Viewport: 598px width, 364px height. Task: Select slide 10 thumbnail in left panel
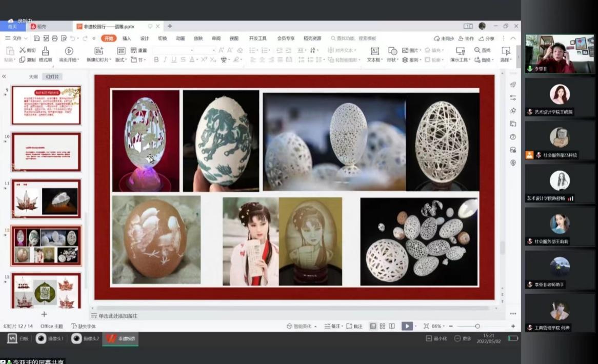45,151
